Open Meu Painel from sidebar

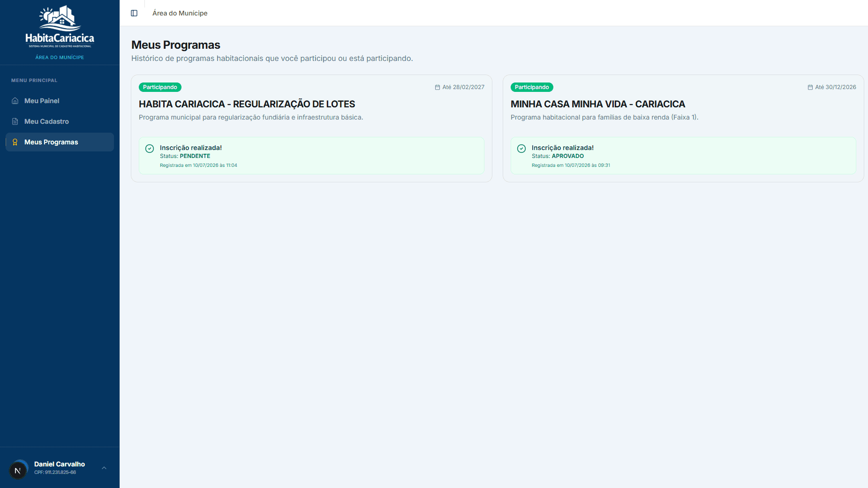tap(60, 101)
